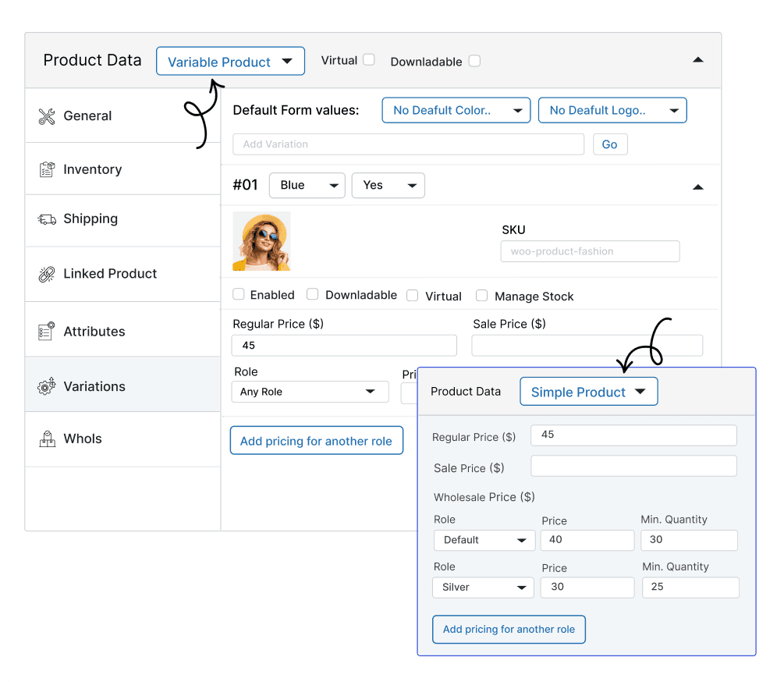Click Add pricing for another role in variations

click(x=317, y=441)
